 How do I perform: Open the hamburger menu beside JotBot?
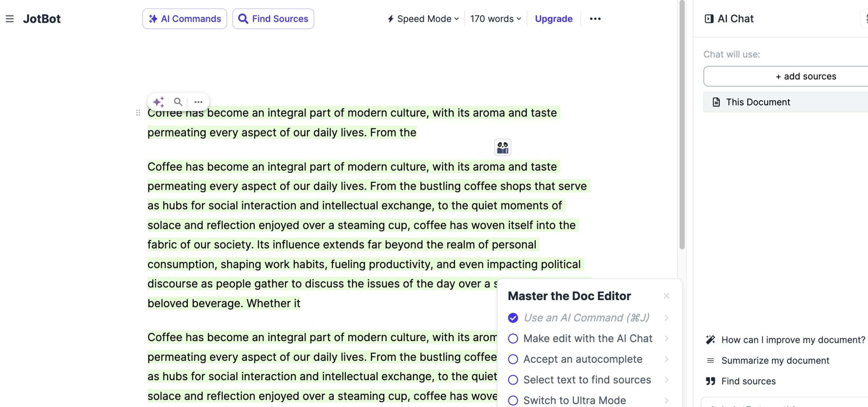point(9,19)
